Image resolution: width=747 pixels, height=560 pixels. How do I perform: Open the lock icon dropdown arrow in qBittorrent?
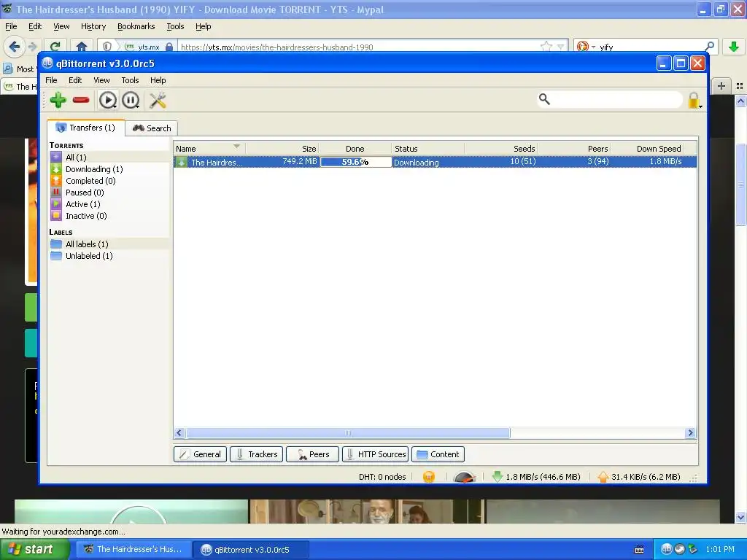[x=700, y=106]
